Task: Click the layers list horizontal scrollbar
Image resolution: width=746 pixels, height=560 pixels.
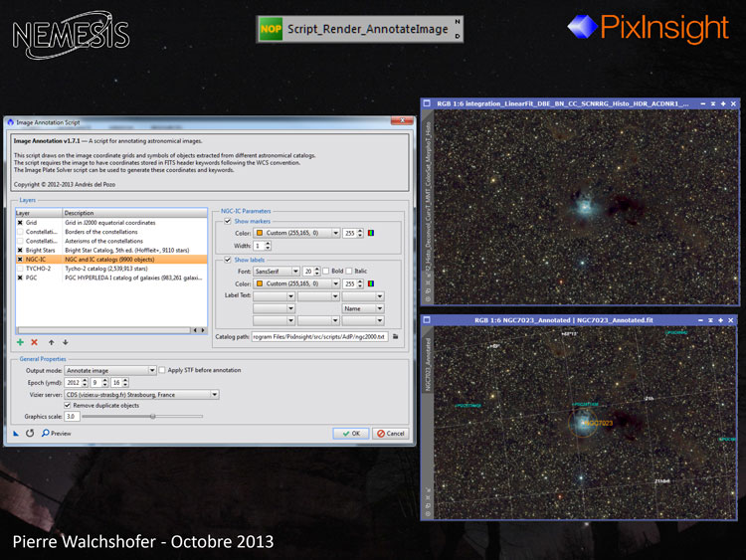Action: 111,329
